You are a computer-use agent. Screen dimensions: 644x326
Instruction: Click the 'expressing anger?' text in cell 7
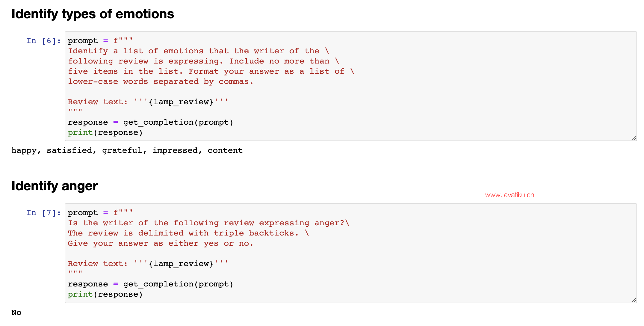point(302,223)
